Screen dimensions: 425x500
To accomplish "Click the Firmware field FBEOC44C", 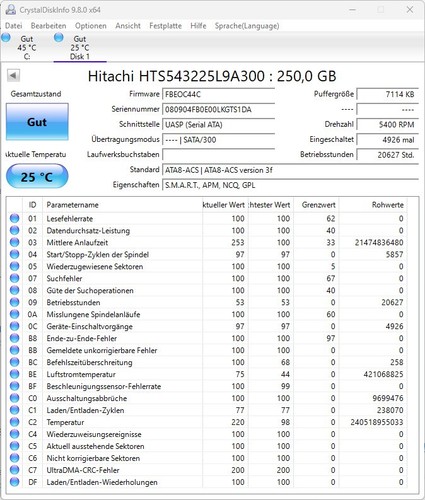I will 218,94.
